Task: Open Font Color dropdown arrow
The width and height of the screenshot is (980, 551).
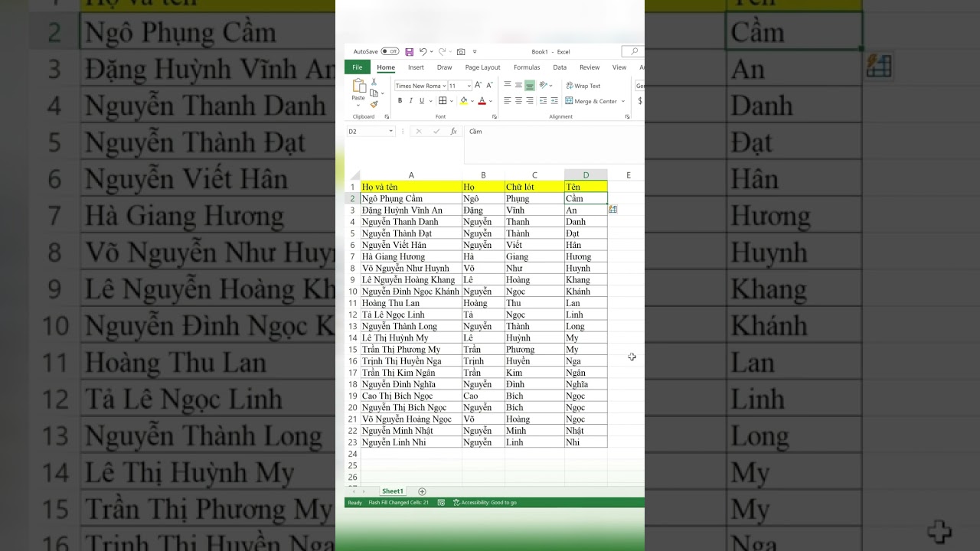Action: coord(491,101)
